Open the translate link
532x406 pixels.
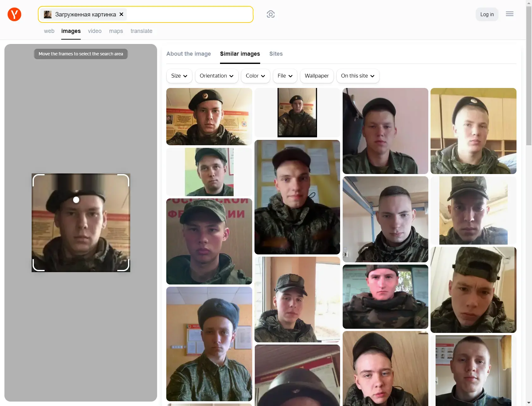click(x=141, y=31)
